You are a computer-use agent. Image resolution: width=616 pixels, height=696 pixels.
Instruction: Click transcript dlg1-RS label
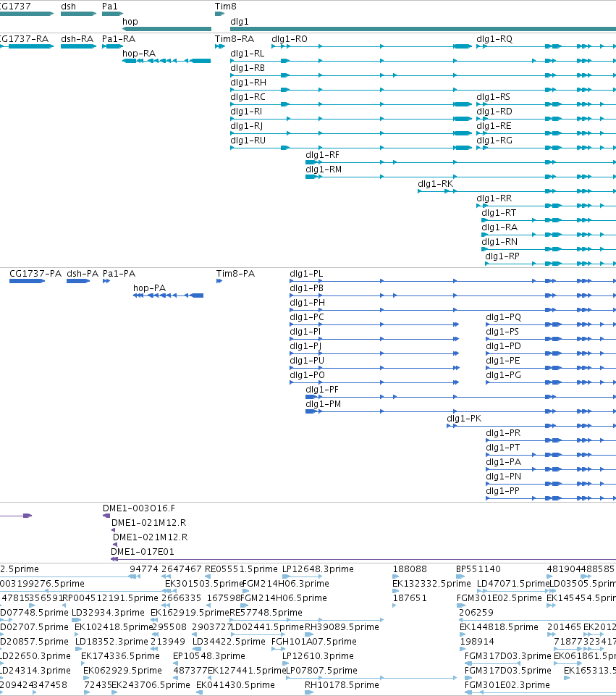(x=493, y=97)
